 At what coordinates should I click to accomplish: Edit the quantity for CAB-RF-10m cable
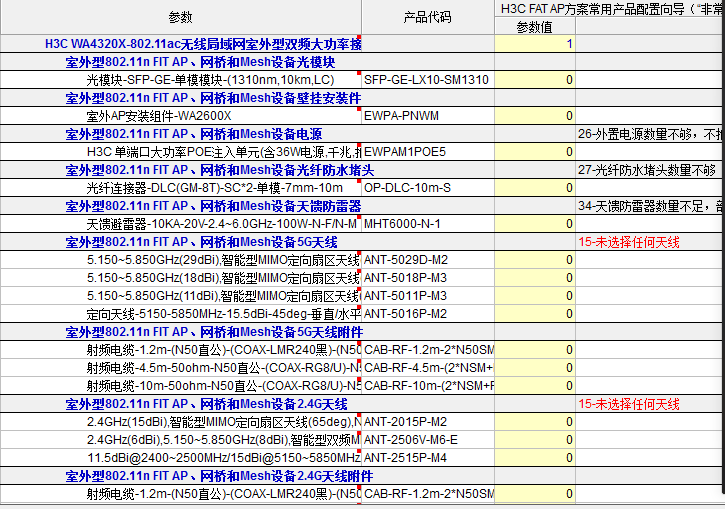pyautogui.click(x=535, y=386)
